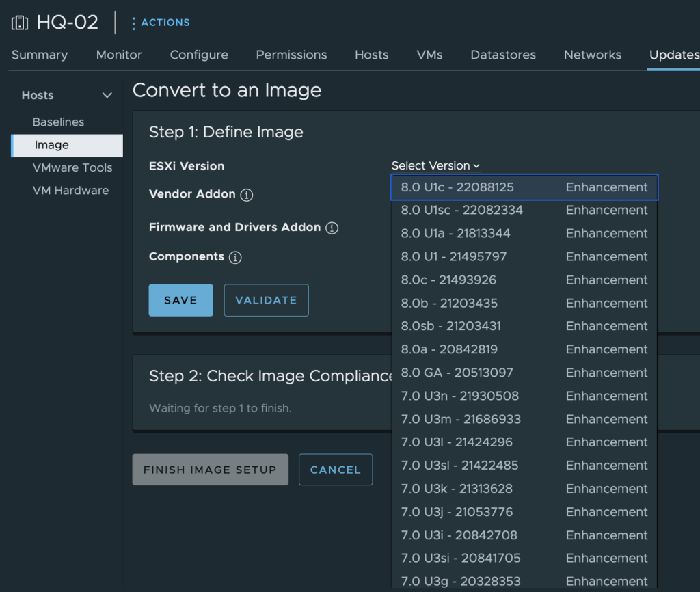
Task: Open VM Hardware in the sidebar
Action: 70,191
